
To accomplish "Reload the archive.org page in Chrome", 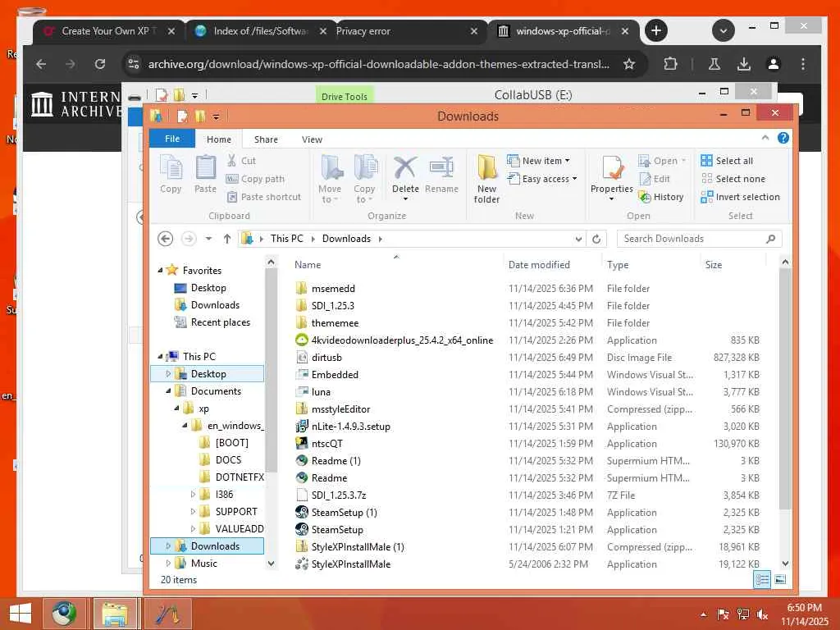I will pyautogui.click(x=100, y=64).
